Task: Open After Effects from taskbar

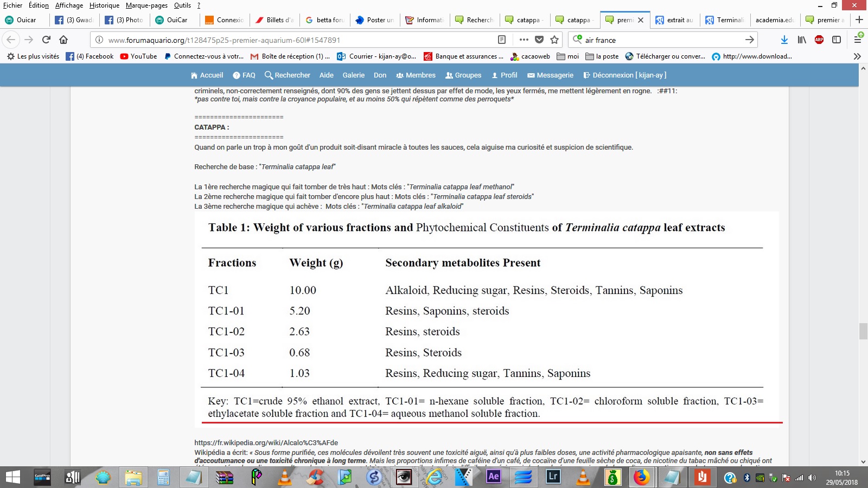Action: [x=493, y=477]
